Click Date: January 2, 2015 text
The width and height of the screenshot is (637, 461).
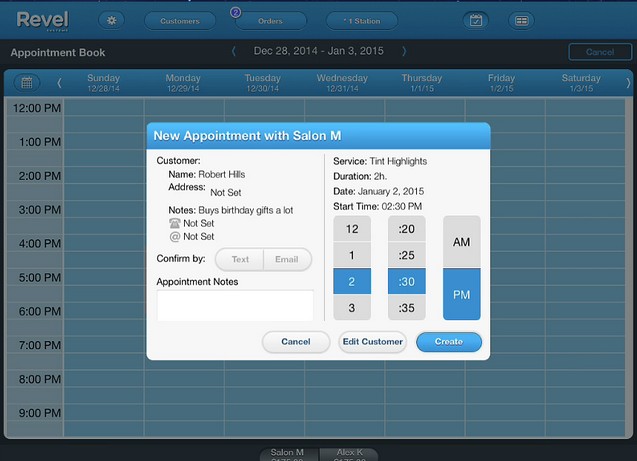pos(379,191)
